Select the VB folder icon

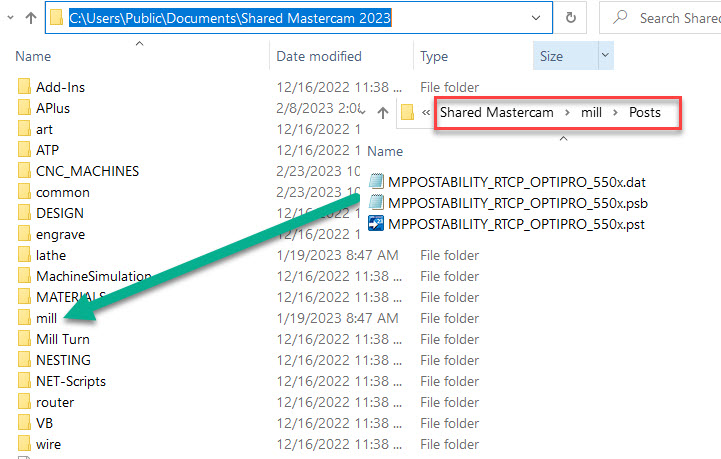(x=24, y=423)
